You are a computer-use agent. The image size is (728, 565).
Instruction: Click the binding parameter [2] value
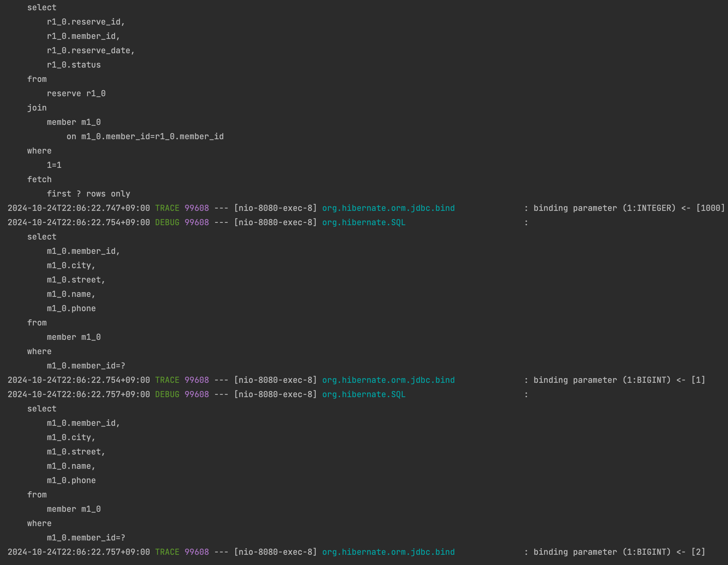coord(698,552)
